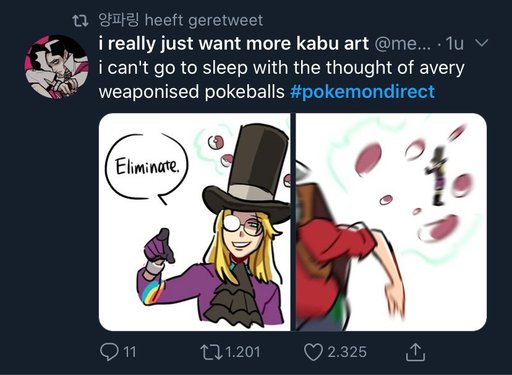Expand the tweet options chevron menu
This screenshot has height=375, width=512.
click(x=481, y=43)
